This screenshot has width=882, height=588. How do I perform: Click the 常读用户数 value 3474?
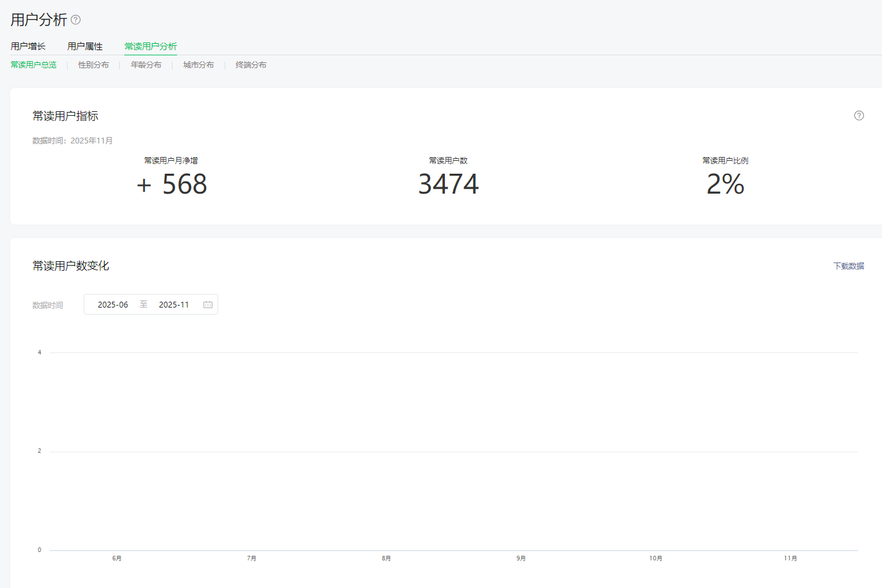click(x=448, y=185)
